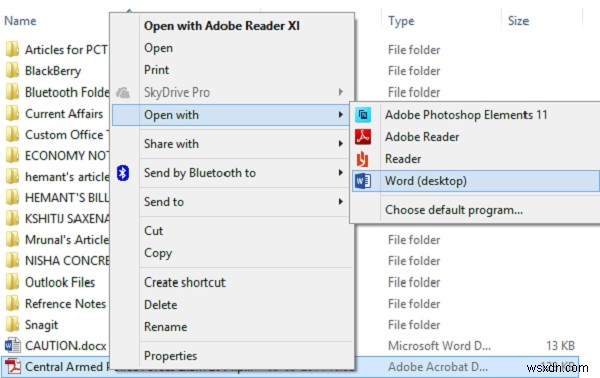Select the Adobe Photoshop Elements 11 label
The image size is (600, 378).
pyautogui.click(x=466, y=115)
